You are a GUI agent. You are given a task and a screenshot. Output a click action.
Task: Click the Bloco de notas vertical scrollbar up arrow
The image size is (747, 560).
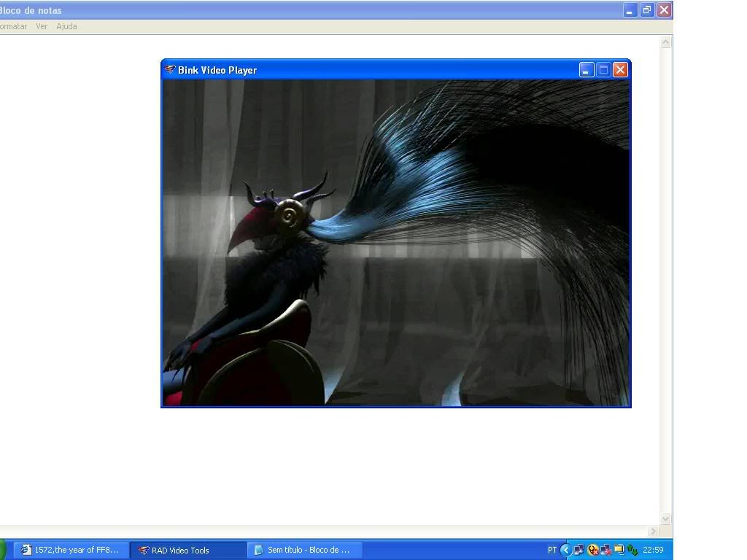[665, 42]
